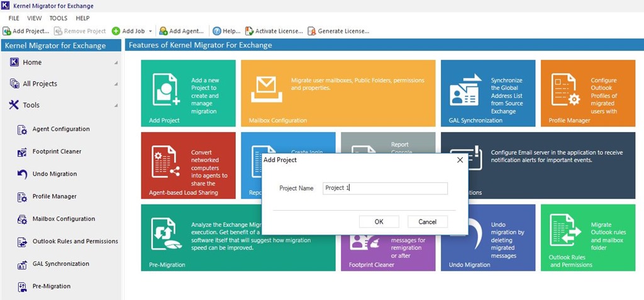
Task: Open the TOOLS menu
Action: (x=58, y=18)
